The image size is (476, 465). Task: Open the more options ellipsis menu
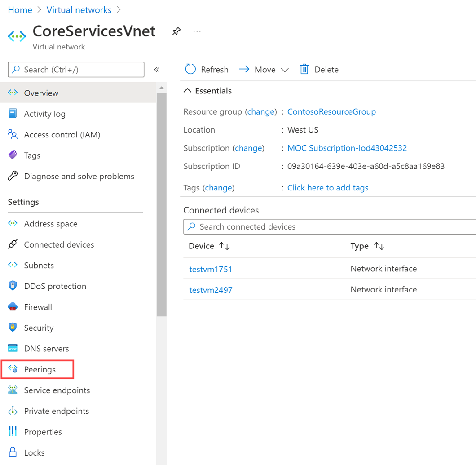197,31
